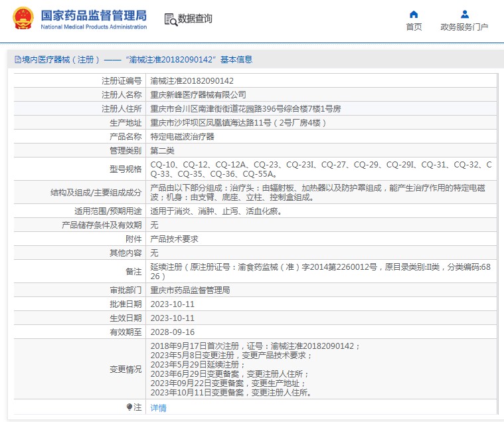Click the 有效期至 date 2028-09-16
Viewport: 504px width, 422px height.
(173, 332)
